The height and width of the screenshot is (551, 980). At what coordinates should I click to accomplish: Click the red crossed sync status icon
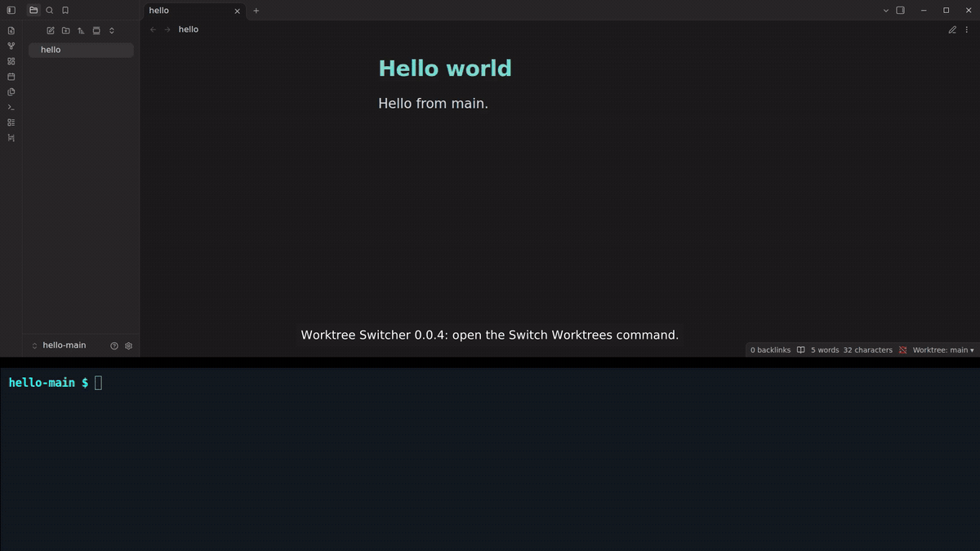(903, 350)
